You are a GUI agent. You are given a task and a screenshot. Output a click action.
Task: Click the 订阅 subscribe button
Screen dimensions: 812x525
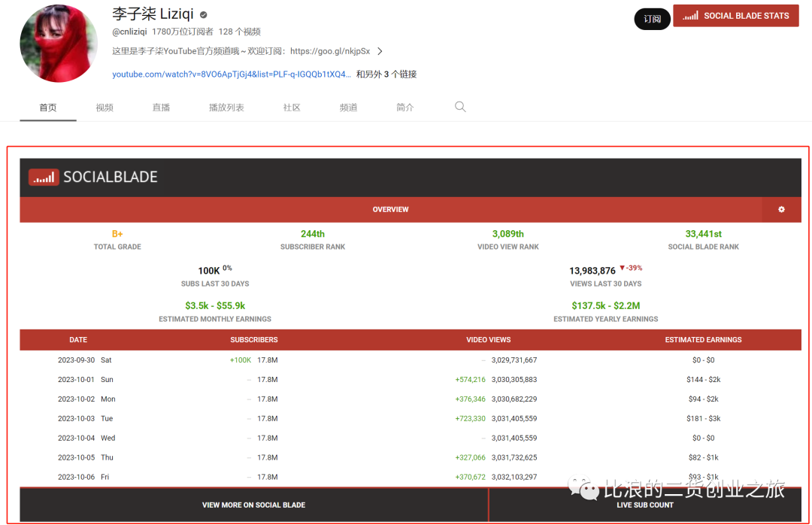(652, 19)
